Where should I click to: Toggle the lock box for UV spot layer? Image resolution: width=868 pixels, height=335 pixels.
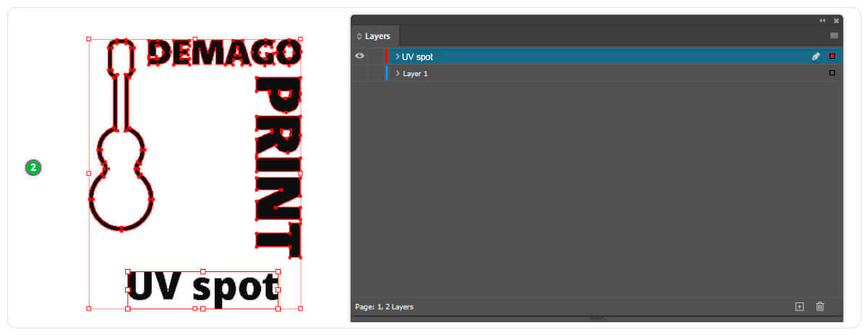pyautogui.click(x=375, y=56)
